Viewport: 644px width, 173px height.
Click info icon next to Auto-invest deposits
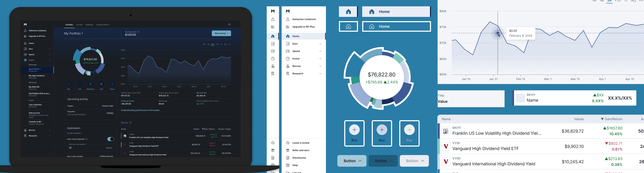[x=87, y=139]
